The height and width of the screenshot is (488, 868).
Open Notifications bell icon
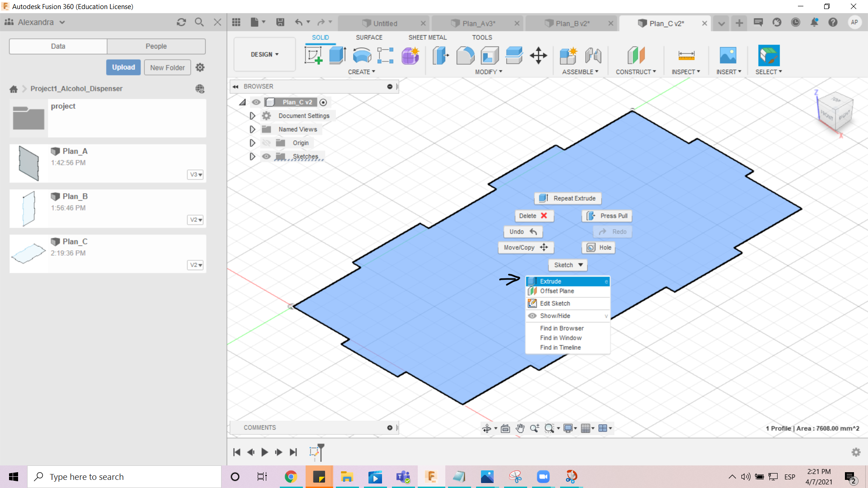(814, 22)
